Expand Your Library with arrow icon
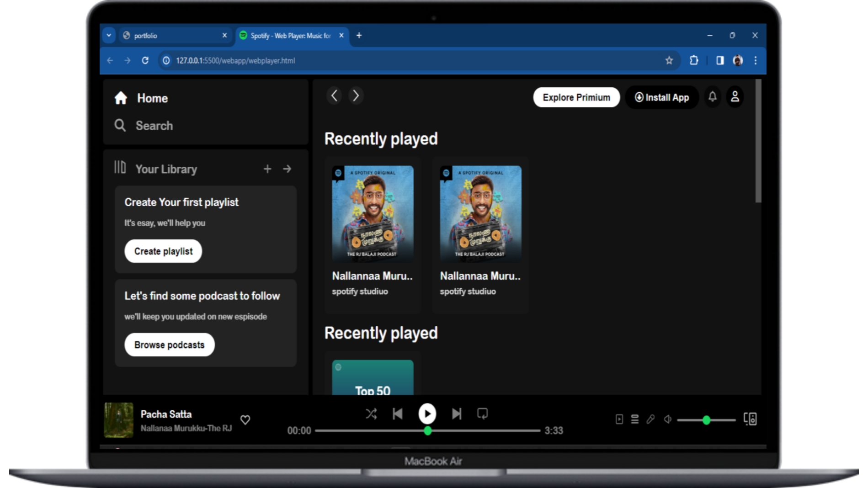This screenshot has height=488, width=868. pyautogui.click(x=287, y=169)
